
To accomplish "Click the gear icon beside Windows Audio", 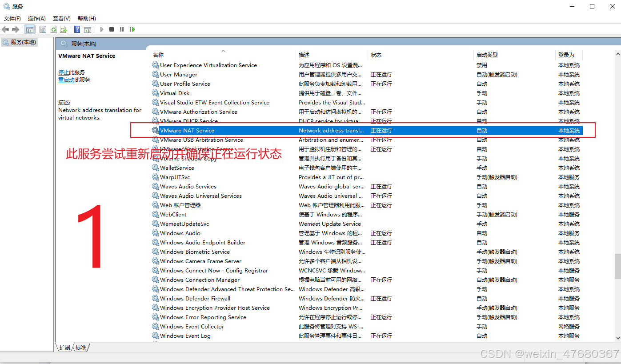I will 155,233.
